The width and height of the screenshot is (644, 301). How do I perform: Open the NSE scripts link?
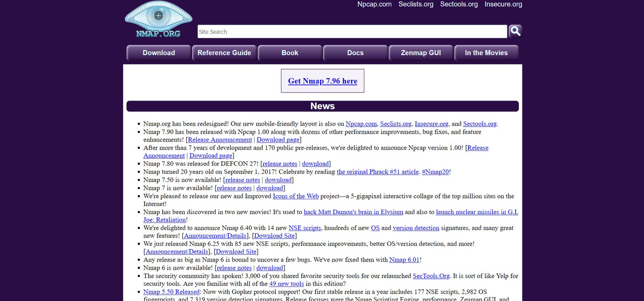tap(305, 228)
